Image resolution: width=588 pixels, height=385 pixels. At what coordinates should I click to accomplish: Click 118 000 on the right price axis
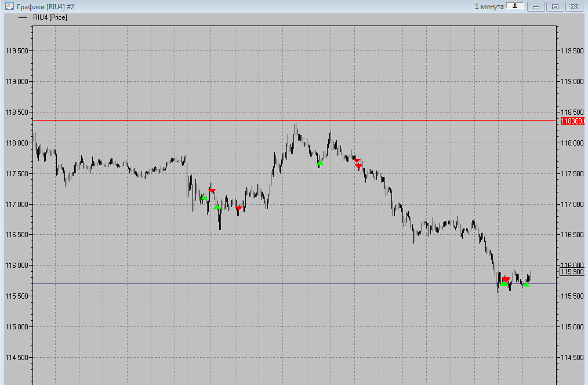pyautogui.click(x=572, y=143)
